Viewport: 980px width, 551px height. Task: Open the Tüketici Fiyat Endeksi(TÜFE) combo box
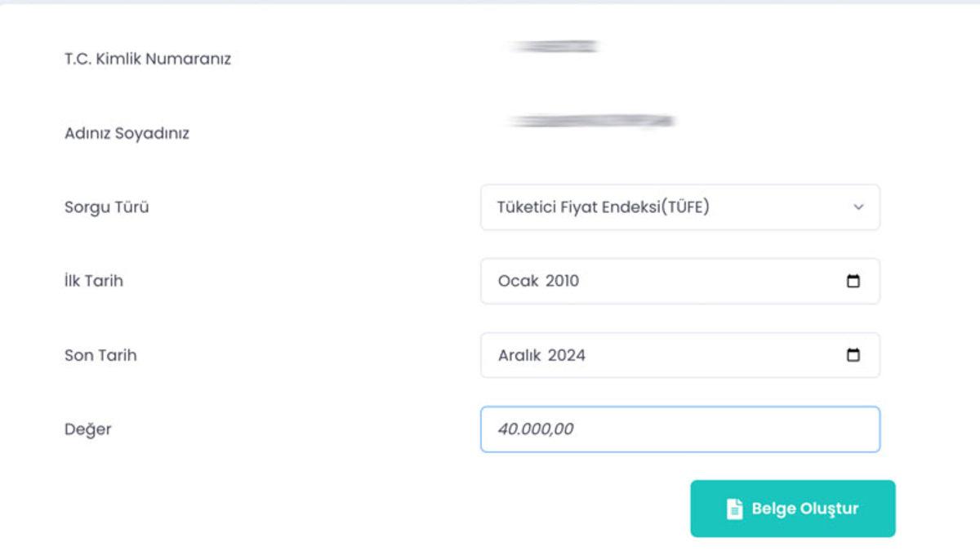click(x=679, y=207)
